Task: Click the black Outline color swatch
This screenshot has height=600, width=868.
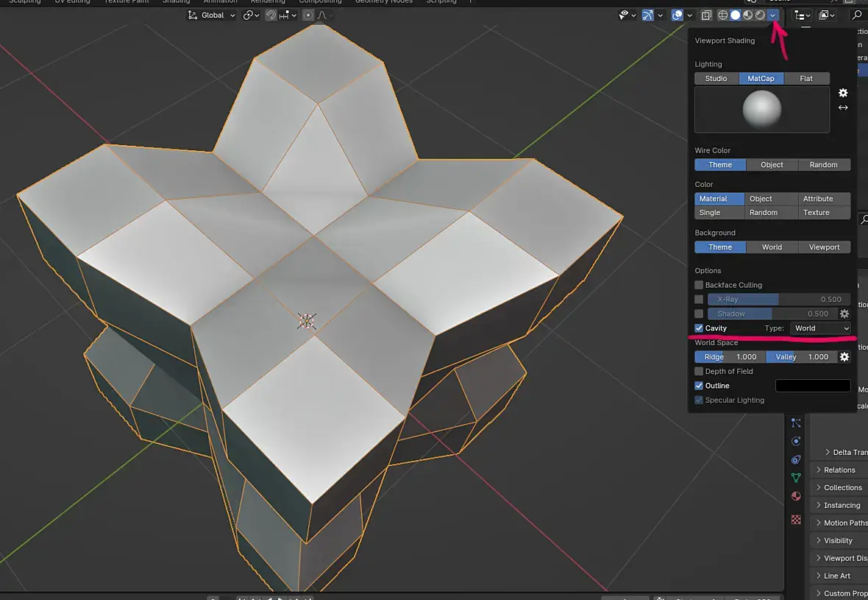Action: point(813,386)
